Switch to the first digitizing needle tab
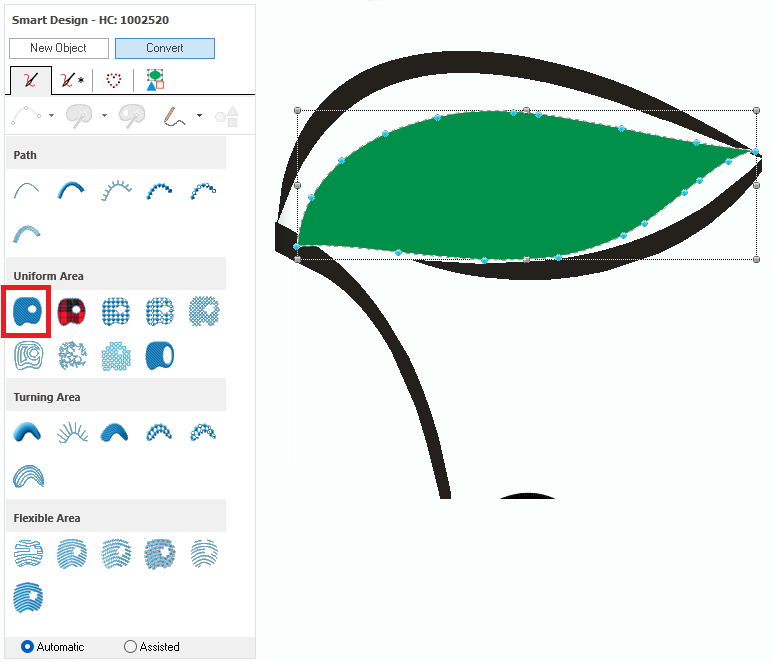This screenshot has width=773, height=662. [x=30, y=80]
